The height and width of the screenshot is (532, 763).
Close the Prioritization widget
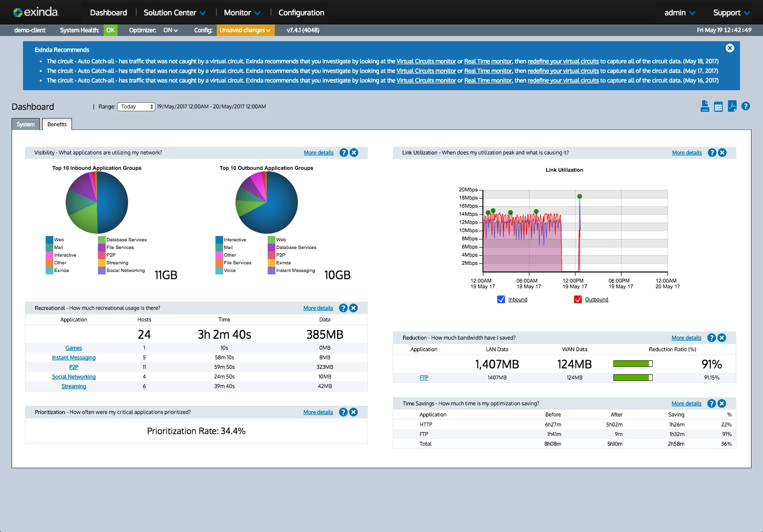pos(353,412)
